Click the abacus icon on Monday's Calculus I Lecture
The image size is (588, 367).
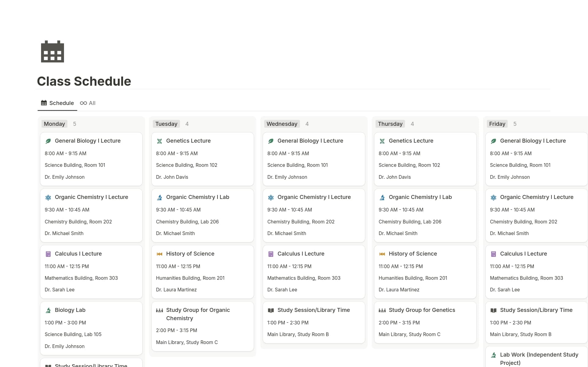(x=48, y=254)
